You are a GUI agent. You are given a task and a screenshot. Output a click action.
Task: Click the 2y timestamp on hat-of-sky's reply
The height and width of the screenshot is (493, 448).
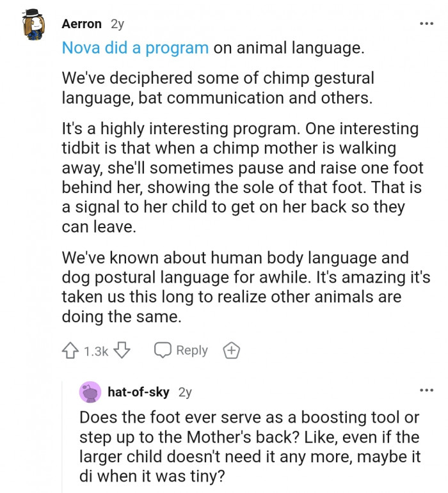[185, 392]
